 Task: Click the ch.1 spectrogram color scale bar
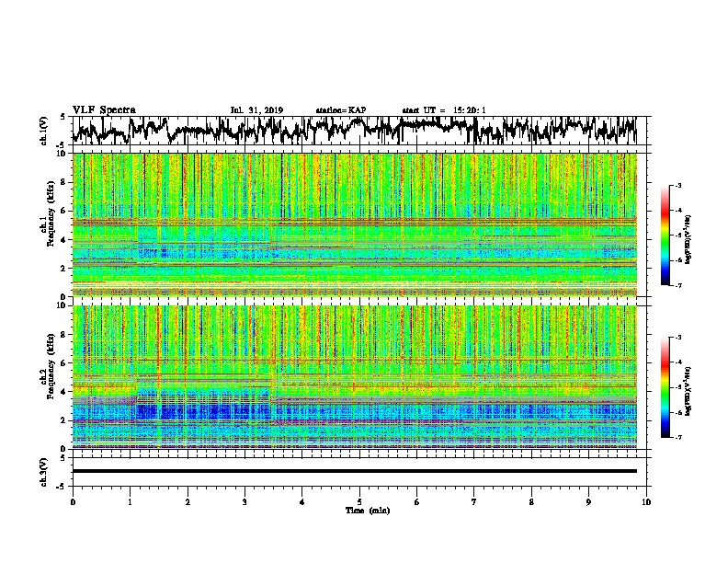click(x=665, y=236)
